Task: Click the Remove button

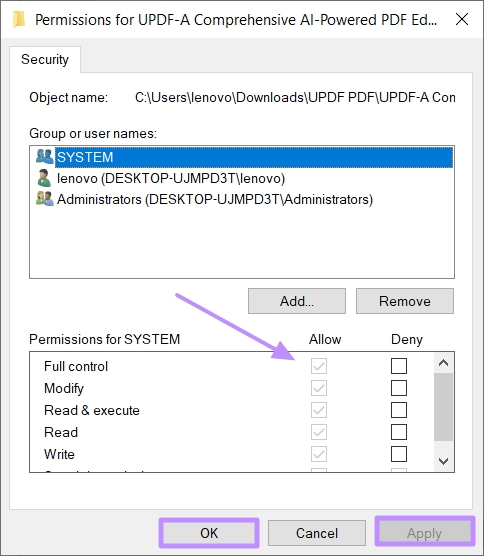Action: point(405,301)
